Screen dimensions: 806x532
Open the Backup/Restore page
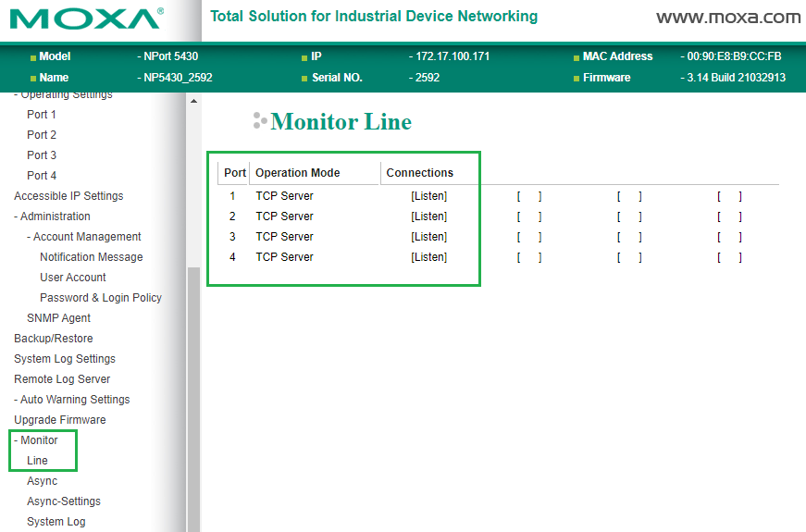click(x=54, y=339)
